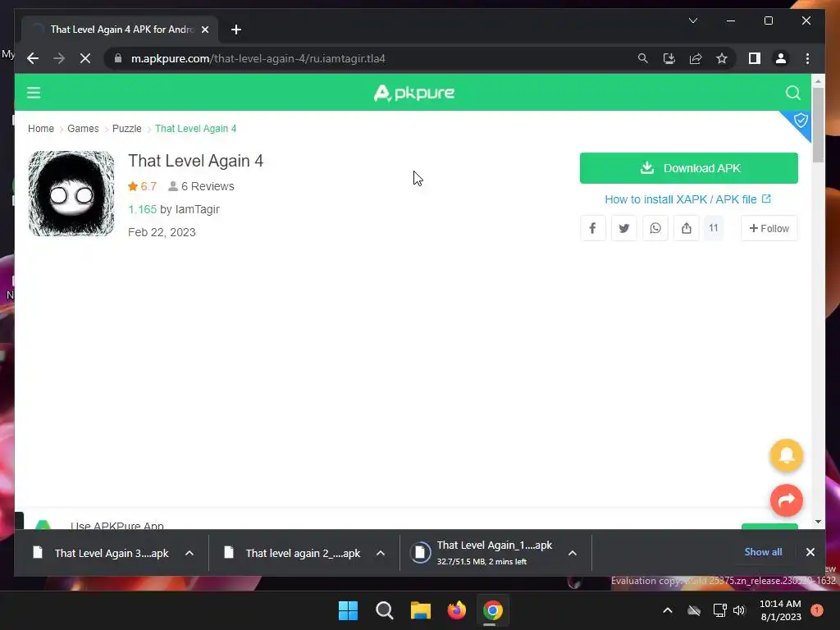The width and height of the screenshot is (840, 630).
Task: Install page as app icon
Action: tap(669, 58)
